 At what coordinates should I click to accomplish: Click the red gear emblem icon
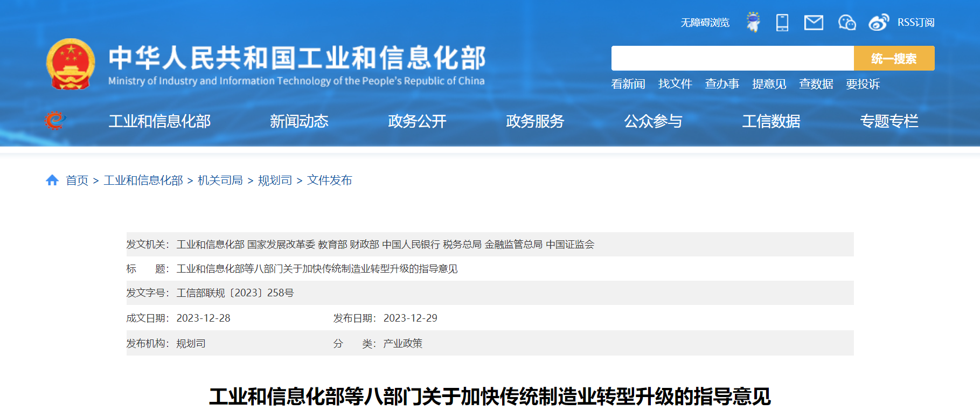(54, 120)
